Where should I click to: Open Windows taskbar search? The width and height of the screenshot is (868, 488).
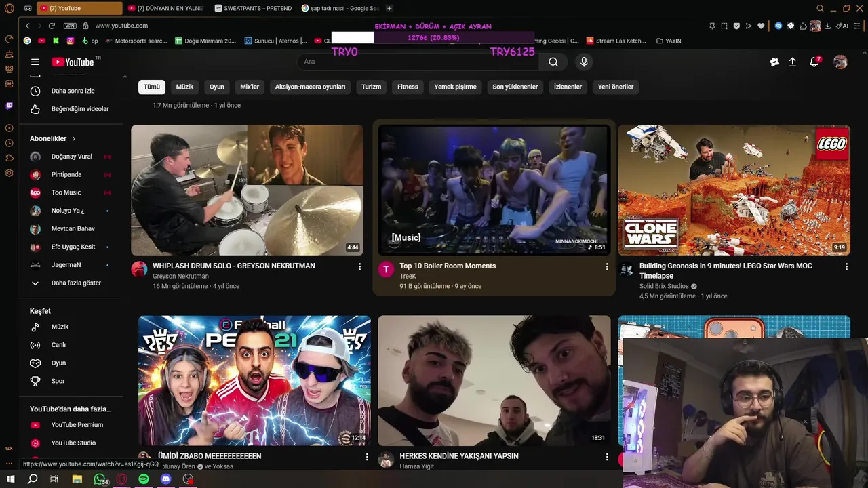coord(33,479)
